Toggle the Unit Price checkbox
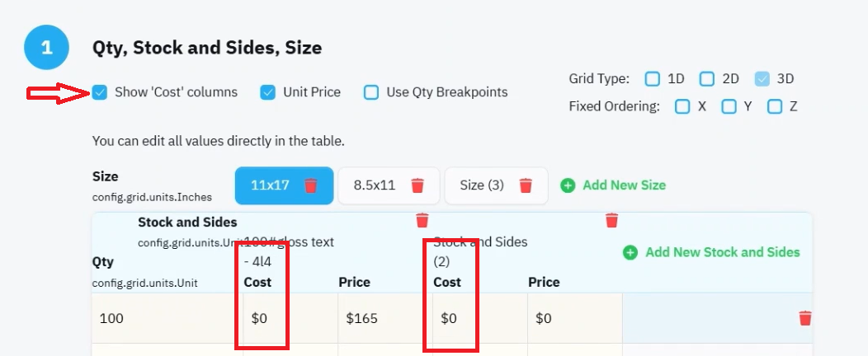The height and width of the screenshot is (356, 868). [268, 92]
